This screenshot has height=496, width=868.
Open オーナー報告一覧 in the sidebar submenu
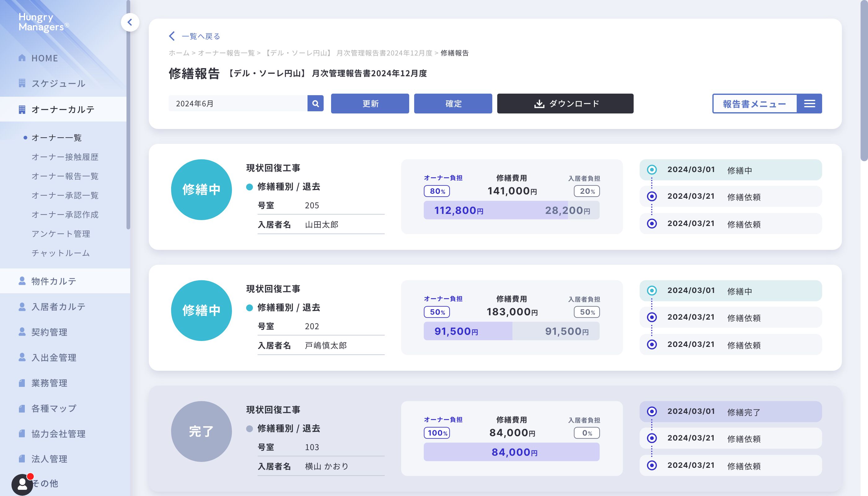pos(65,176)
